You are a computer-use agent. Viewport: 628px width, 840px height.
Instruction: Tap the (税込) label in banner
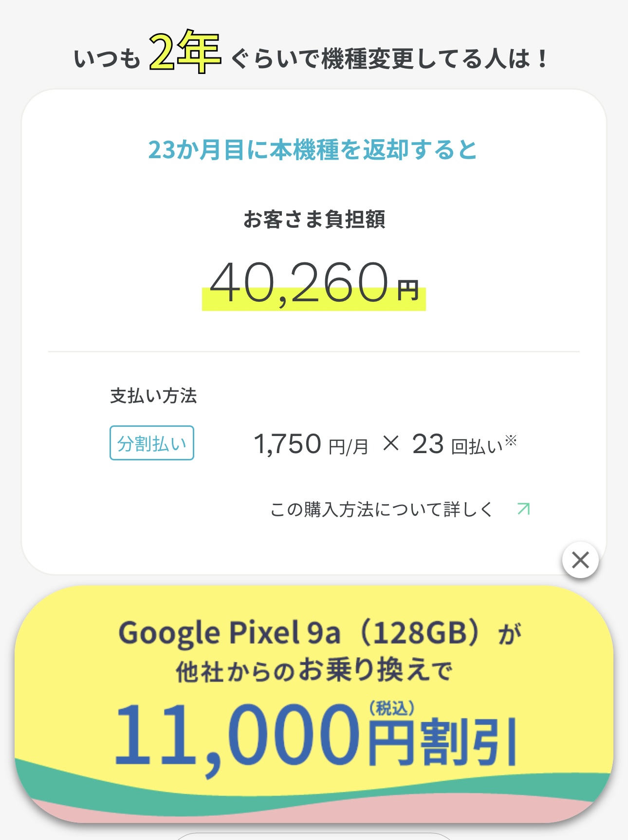392,708
